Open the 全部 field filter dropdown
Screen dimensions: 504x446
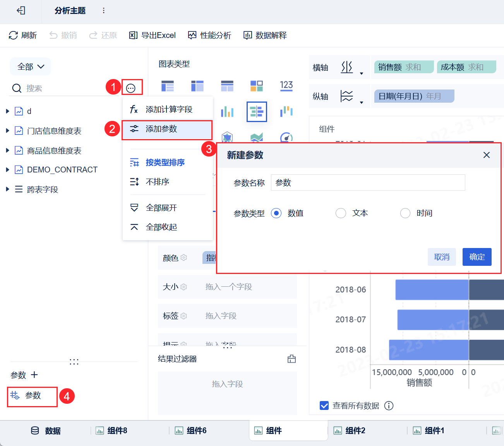click(x=31, y=67)
